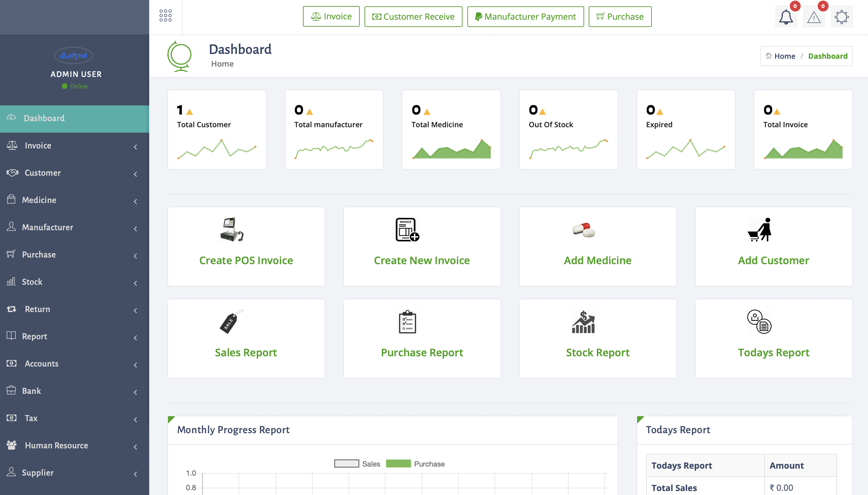The height and width of the screenshot is (495, 868).
Task: Toggle sidebar with grid dots icon
Action: point(165,16)
